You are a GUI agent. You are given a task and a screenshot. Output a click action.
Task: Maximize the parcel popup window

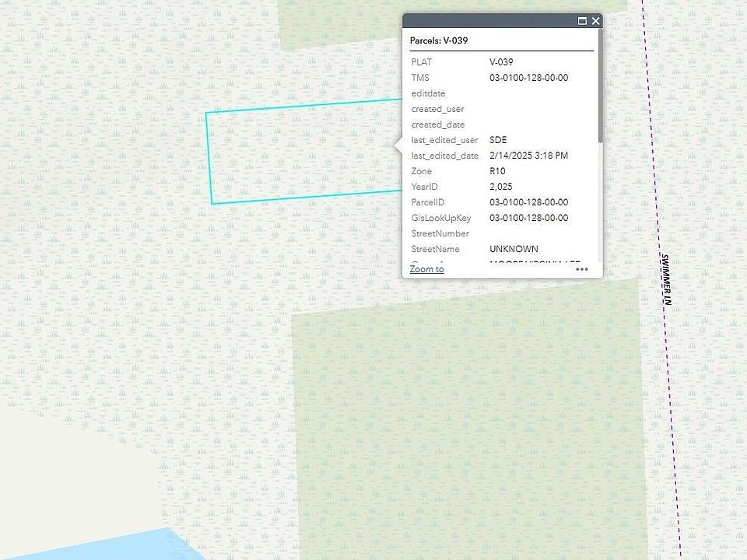582,21
